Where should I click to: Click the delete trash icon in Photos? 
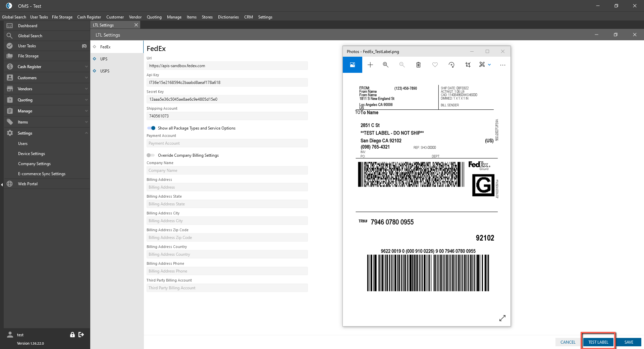coord(418,65)
